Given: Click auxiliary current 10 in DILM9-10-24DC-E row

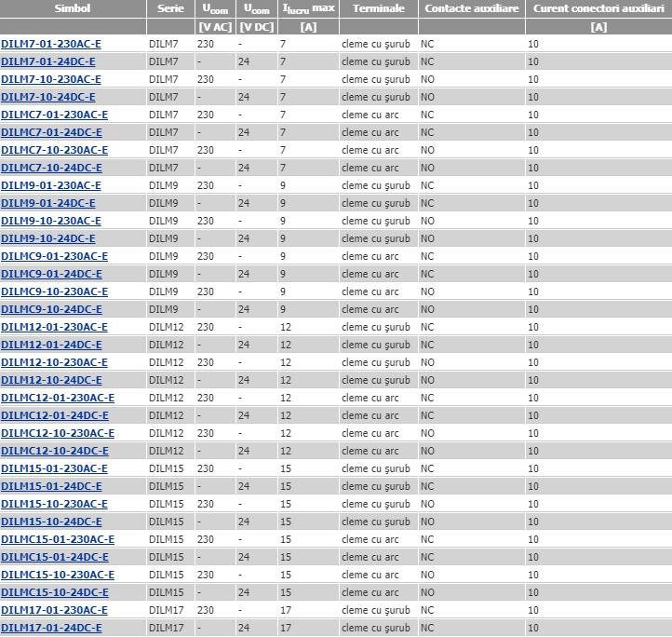Looking at the screenshot, I should [532, 239].
